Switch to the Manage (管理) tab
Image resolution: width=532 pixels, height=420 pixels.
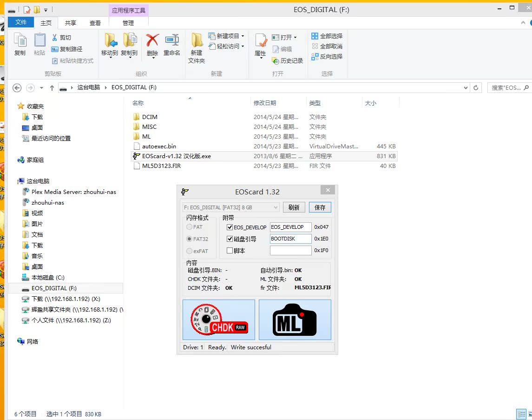pyautogui.click(x=128, y=23)
